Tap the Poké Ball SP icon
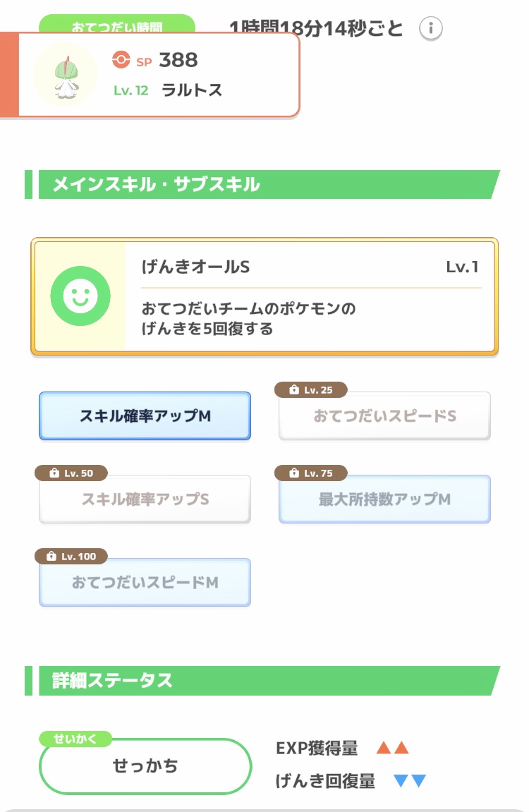This screenshot has height=812, width=529. coord(121,61)
